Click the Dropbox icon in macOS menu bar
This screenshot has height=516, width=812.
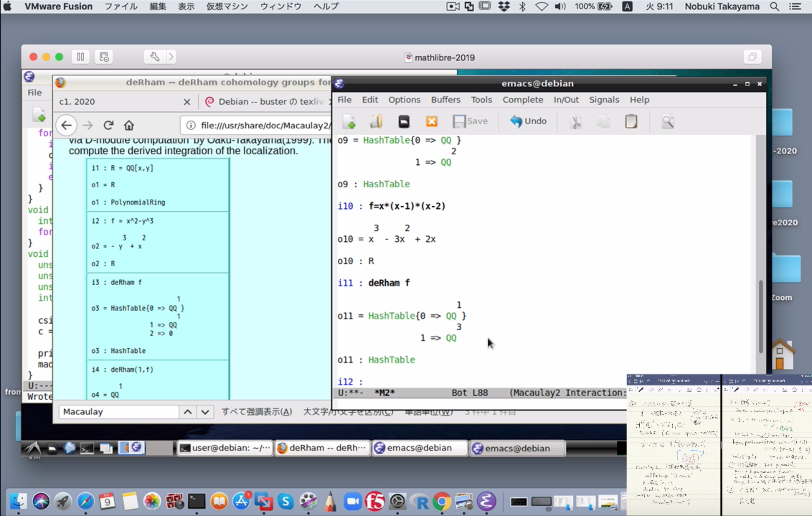pos(504,6)
